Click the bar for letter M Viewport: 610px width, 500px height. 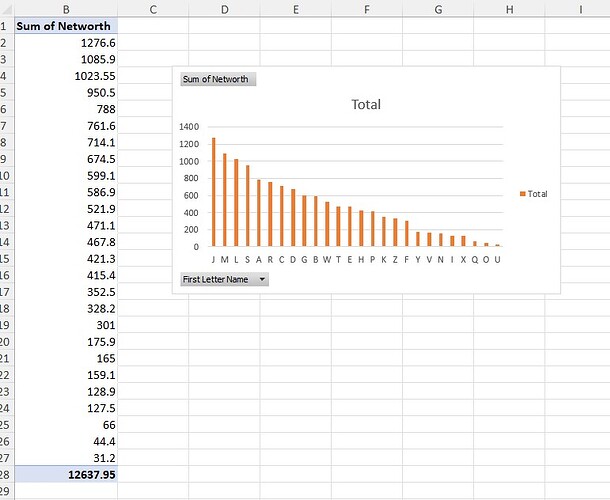(x=224, y=200)
